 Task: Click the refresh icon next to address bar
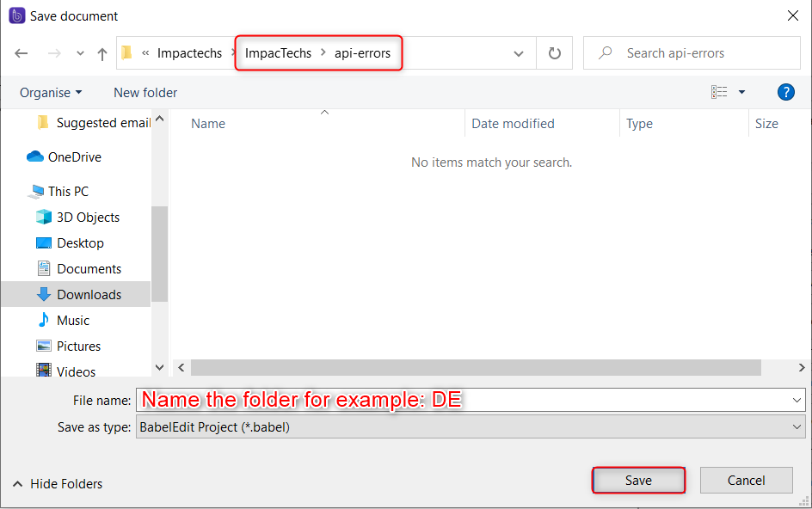[x=554, y=52]
